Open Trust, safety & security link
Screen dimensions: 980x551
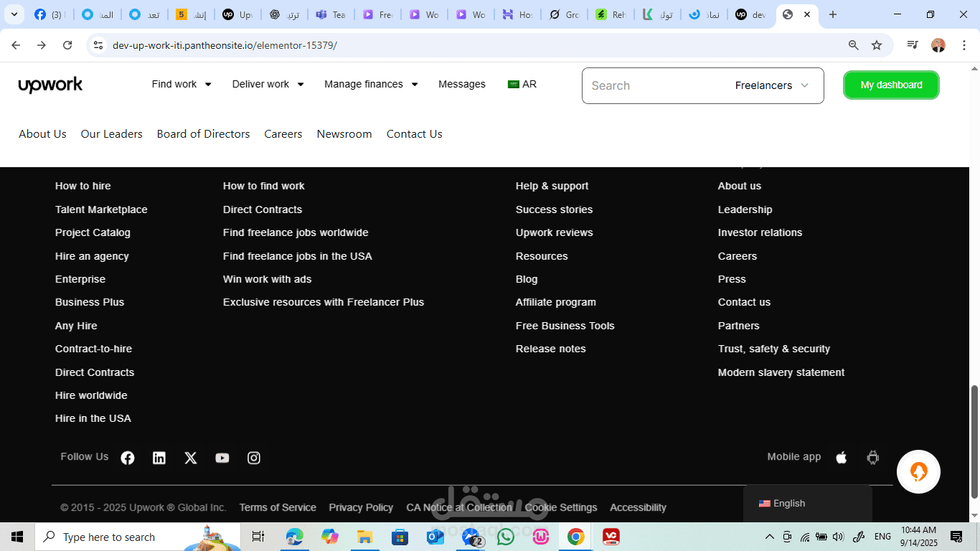[774, 349]
